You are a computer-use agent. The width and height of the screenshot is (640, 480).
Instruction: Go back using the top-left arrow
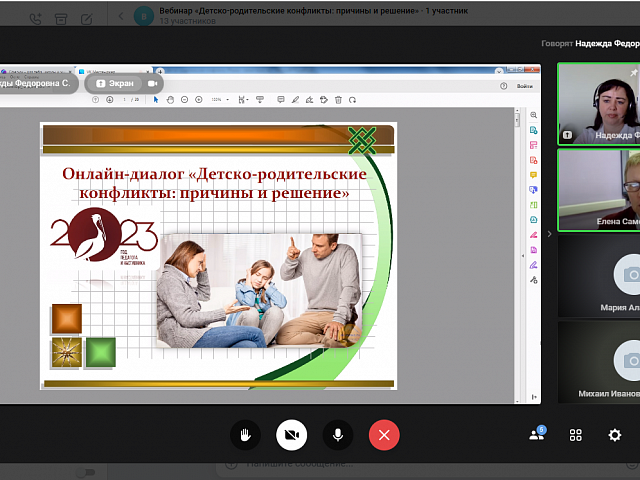pyautogui.click(x=121, y=17)
